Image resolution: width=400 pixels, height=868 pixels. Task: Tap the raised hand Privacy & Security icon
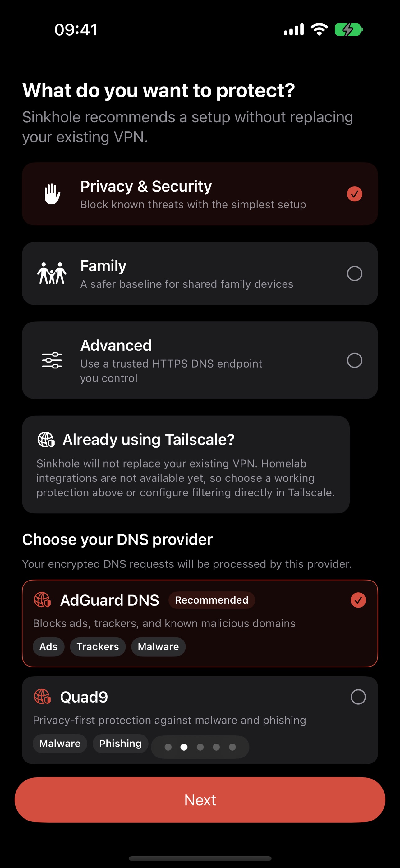[52, 194]
